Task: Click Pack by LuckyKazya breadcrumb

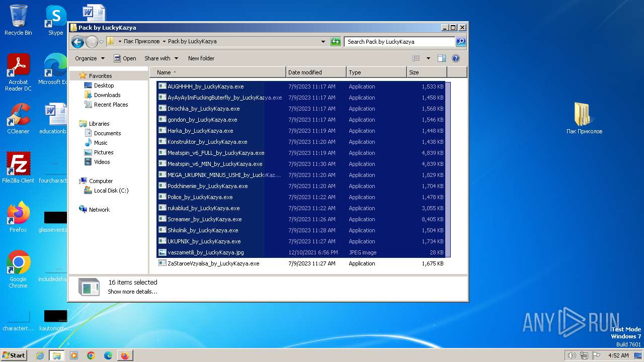Action: [192, 42]
